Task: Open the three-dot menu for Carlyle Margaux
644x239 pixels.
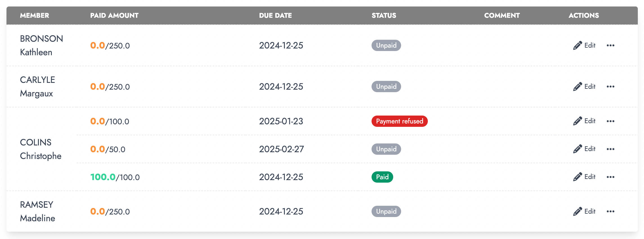Action: click(610, 87)
